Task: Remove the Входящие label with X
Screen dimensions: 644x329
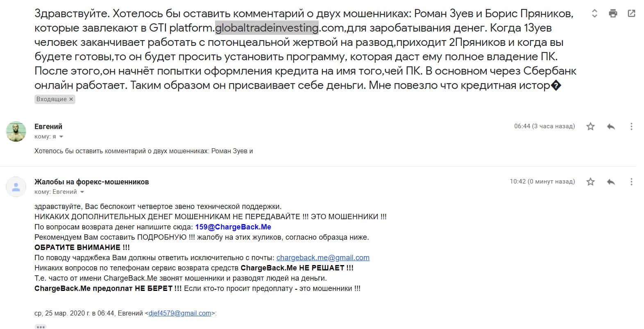Action: [71, 99]
